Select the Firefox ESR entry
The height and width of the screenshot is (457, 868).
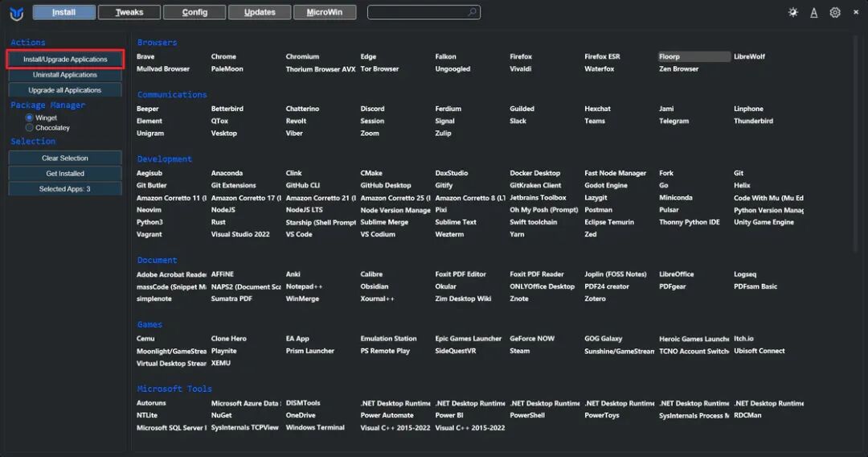click(x=602, y=56)
